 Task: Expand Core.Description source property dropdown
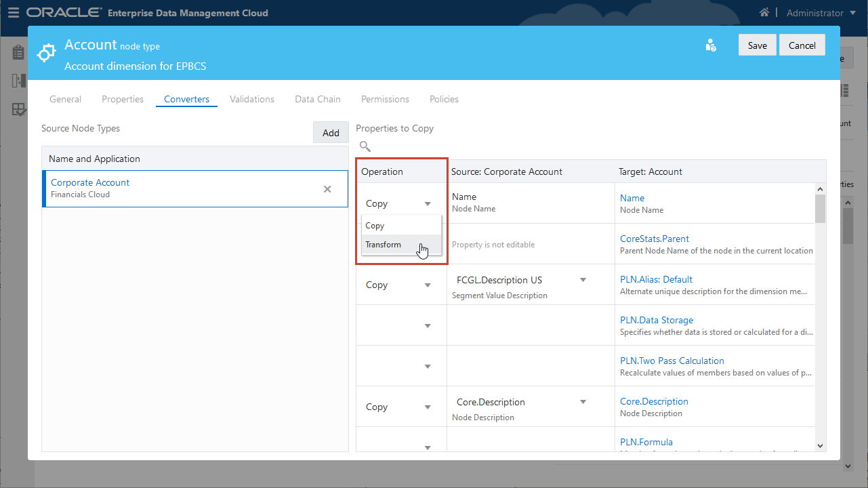[583, 402]
